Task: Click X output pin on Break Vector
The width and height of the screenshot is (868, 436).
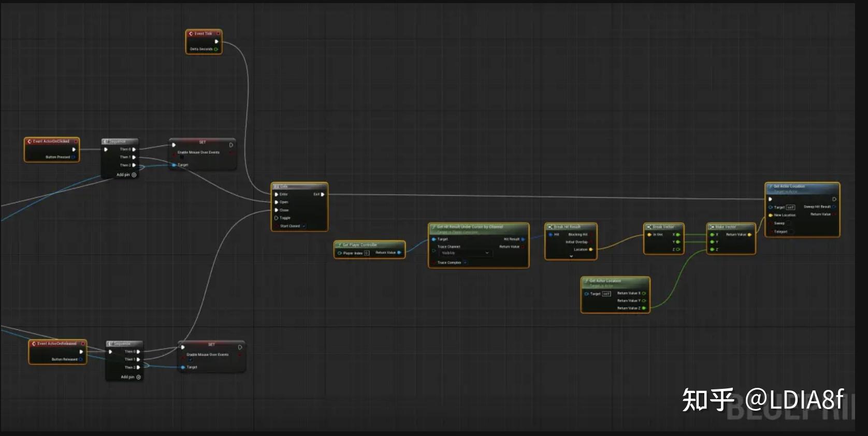Action: click(678, 235)
